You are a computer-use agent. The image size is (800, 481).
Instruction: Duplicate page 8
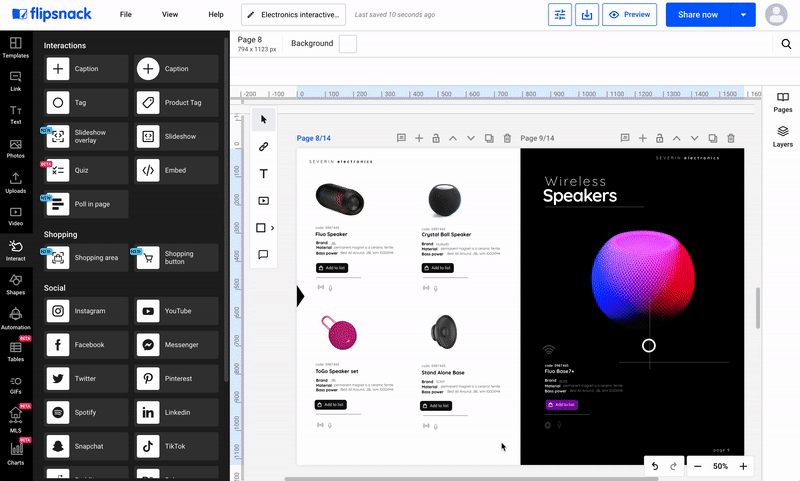[x=489, y=138]
